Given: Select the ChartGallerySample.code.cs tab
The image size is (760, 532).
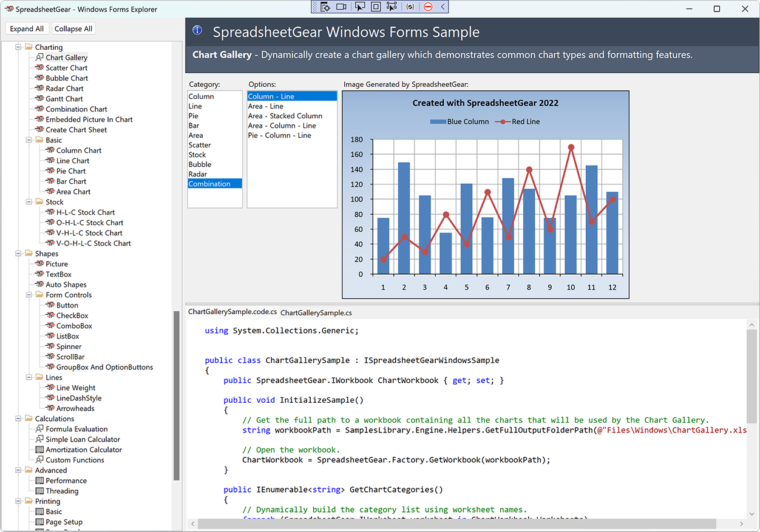Looking at the screenshot, I should click(x=232, y=312).
